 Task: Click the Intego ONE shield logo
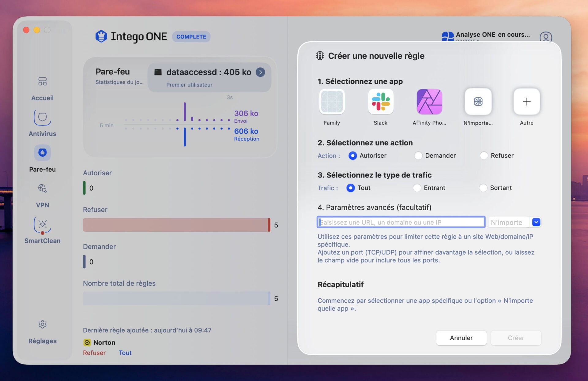[101, 36]
